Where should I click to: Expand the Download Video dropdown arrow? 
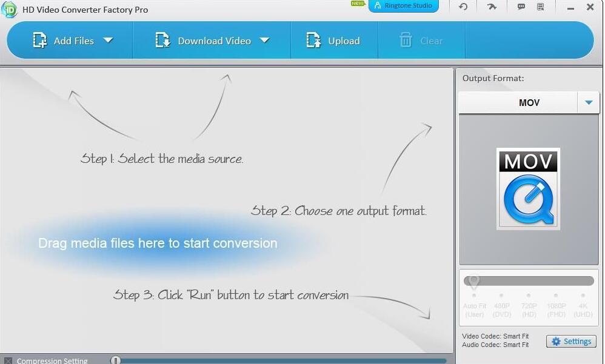(264, 41)
